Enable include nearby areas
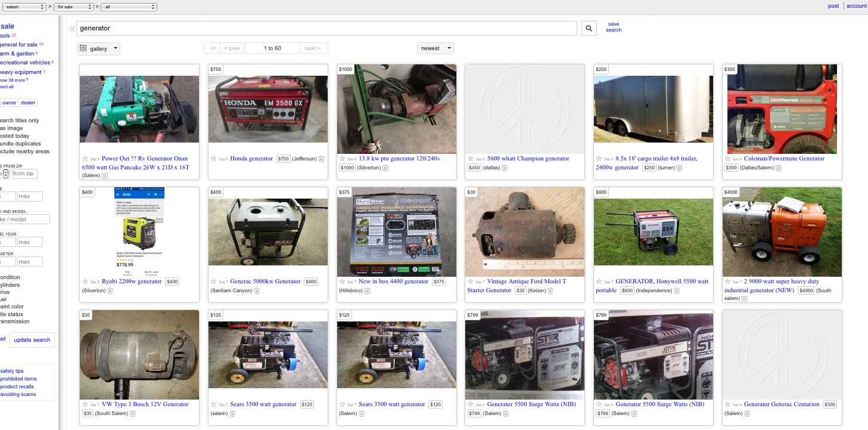Image resolution: width=868 pixels, height=430 pixels. click(24, 151)
